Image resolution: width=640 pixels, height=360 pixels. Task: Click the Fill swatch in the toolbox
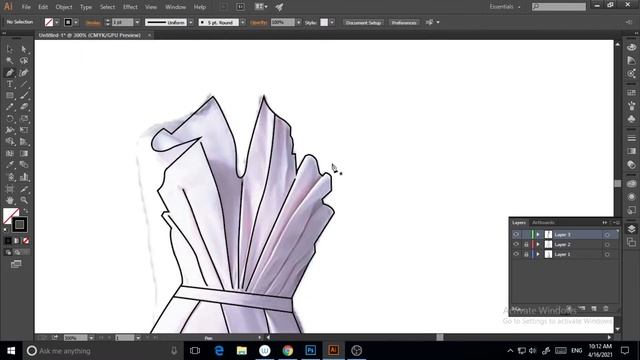[x=11, y=216]
